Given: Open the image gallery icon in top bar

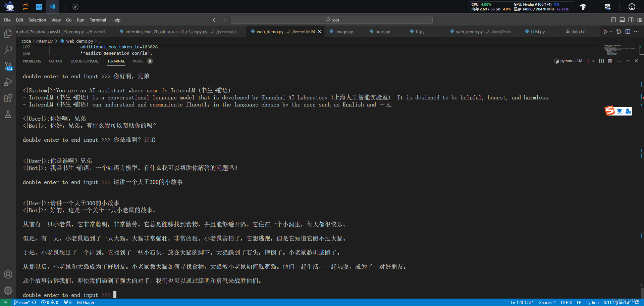Looking at the screenshot, I should pyautogui.click(x=607, y=7).
